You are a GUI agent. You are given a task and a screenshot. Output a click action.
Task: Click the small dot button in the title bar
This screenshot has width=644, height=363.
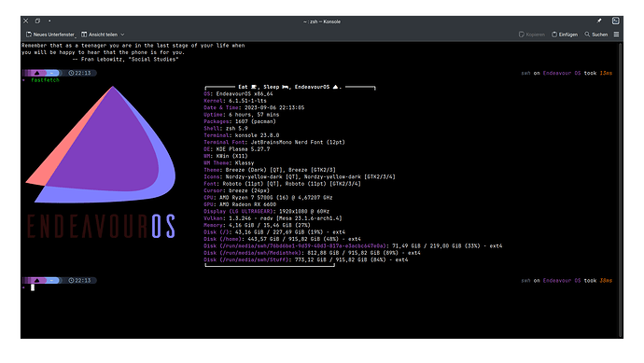coord(49,21)
